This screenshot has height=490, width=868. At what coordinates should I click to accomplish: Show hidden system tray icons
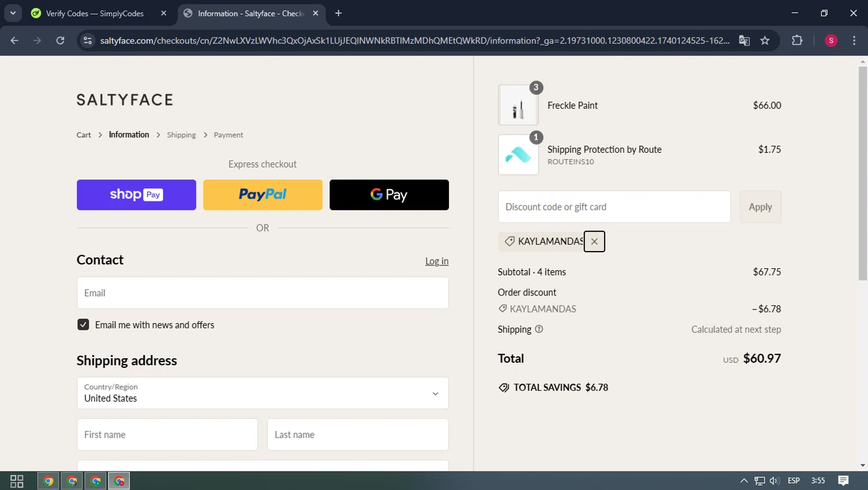click(744, 481)
